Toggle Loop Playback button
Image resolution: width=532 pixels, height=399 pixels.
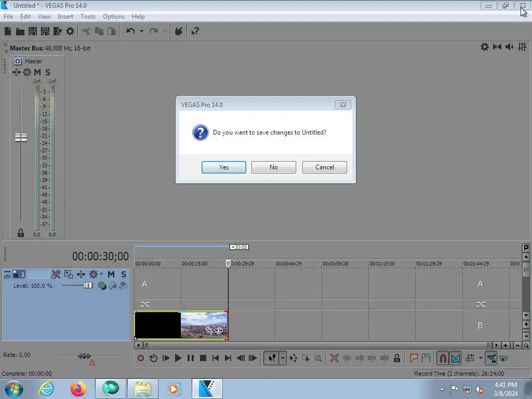[153, 358]
